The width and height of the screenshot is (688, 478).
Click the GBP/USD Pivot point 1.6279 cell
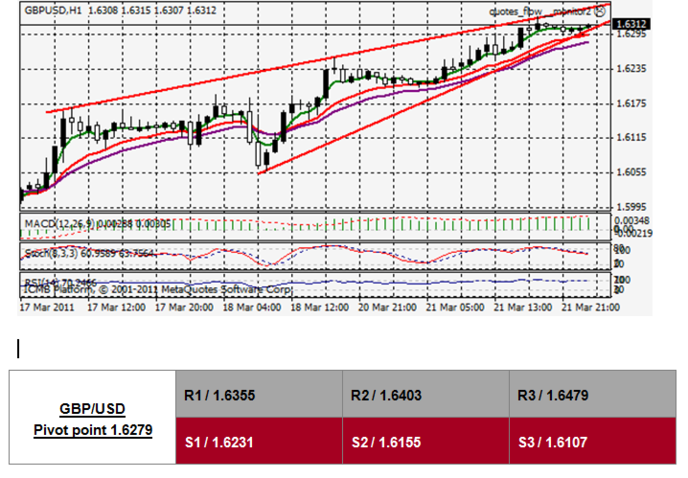92,417
